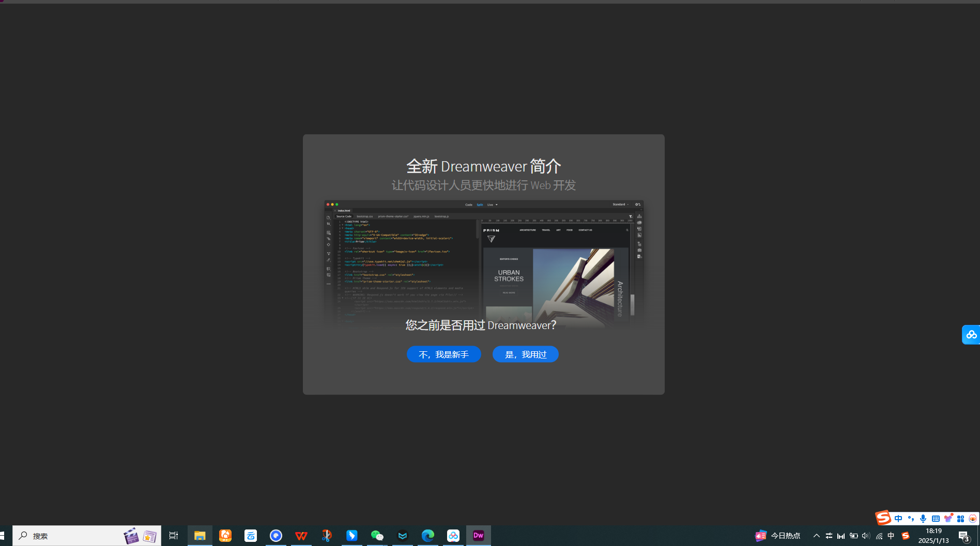Open the blue circle browser icon on the taskbar
980x546 pixels.
276,536
